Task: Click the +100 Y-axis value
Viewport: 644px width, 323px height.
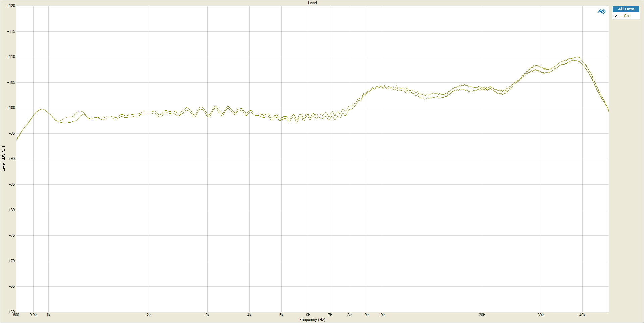Action: coord(11,108)
